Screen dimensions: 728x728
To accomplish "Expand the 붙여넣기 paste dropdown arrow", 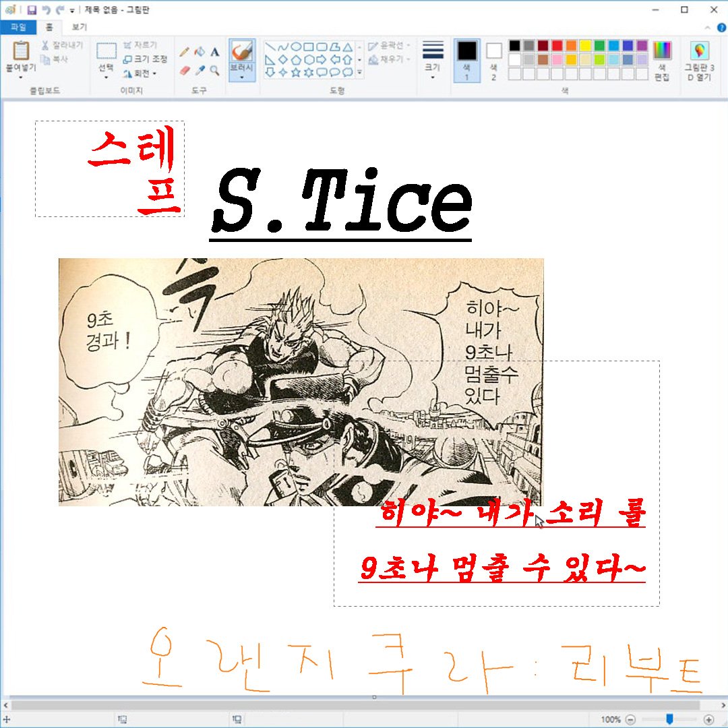I will tap(21, 77).
